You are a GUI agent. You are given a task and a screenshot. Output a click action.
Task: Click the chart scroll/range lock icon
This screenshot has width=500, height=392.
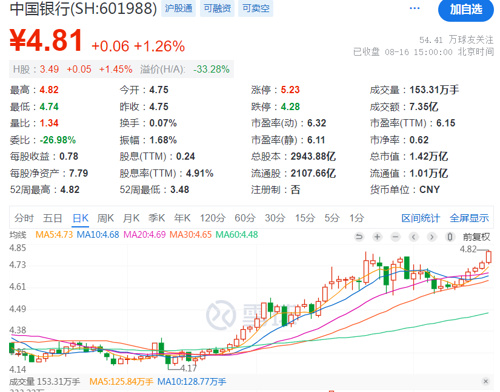tap(450, 237)
